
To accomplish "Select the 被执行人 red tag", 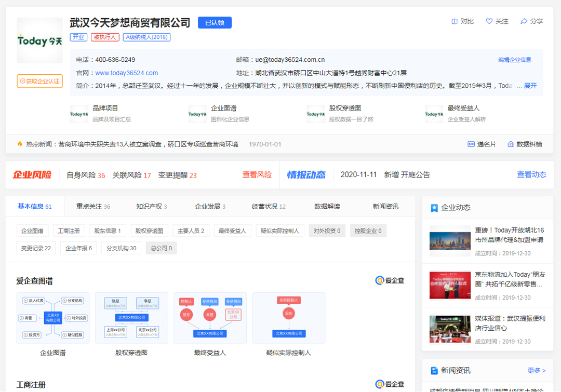I will click(105, 37).
